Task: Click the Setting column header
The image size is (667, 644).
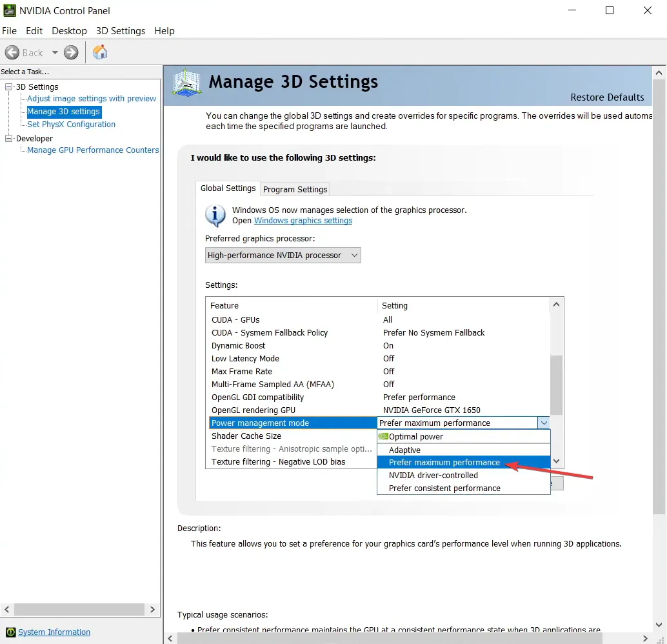Action: [x=464, y=306]
